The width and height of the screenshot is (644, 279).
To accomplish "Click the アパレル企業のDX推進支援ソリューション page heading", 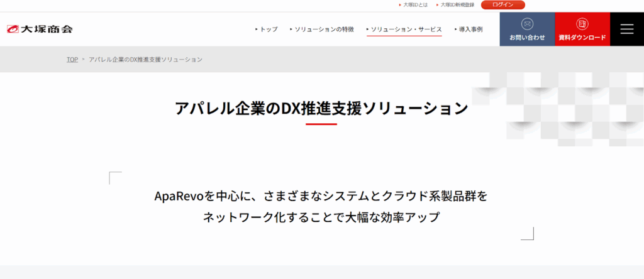I will click(x=321, y=107).
